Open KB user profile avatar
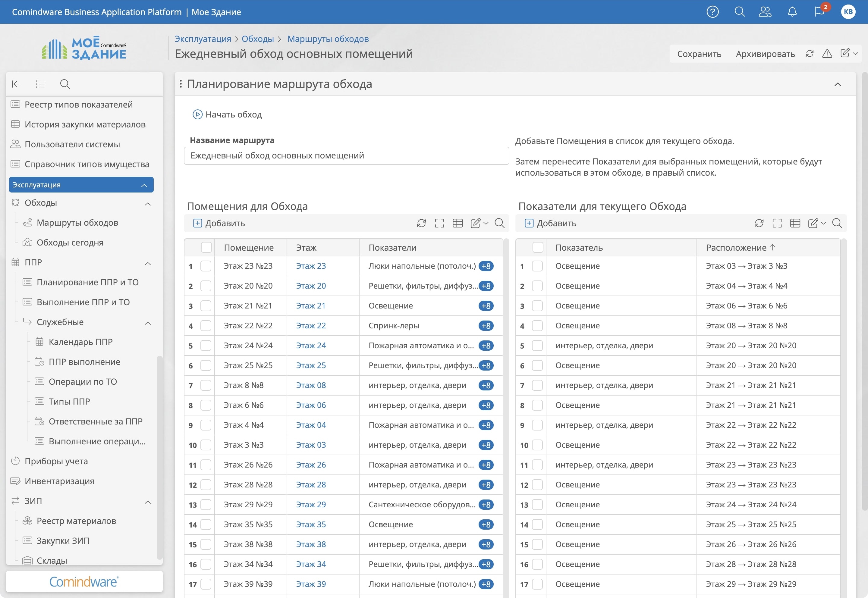 pos(848,12)
